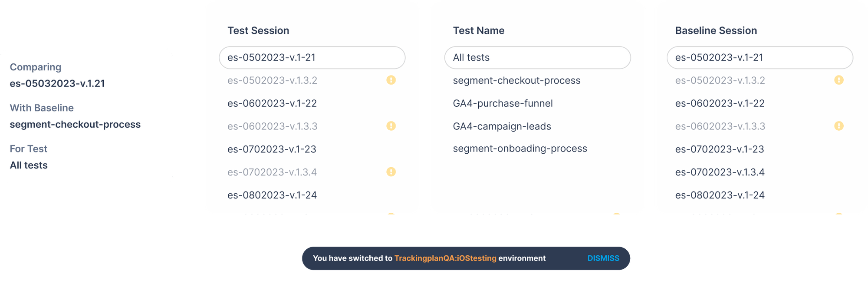Click the warning icon next to es-0602023-v.1.3.3 test session
The width and height of the screenshot is (868, 284).
click(390, 126)
